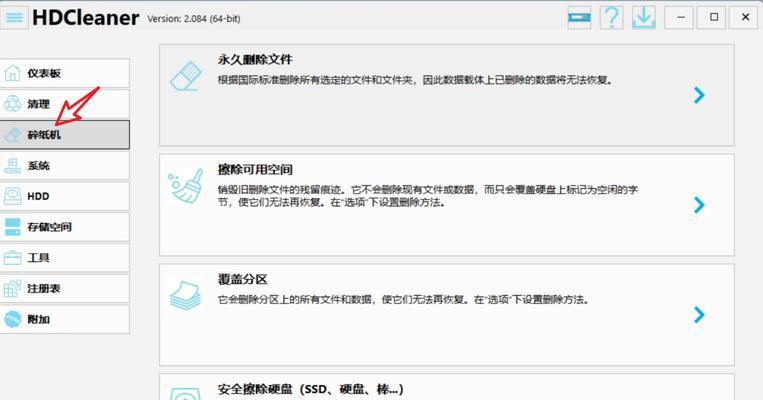Click the HDCleaner title text
The image size is (763, 400).
click(86, 18)
